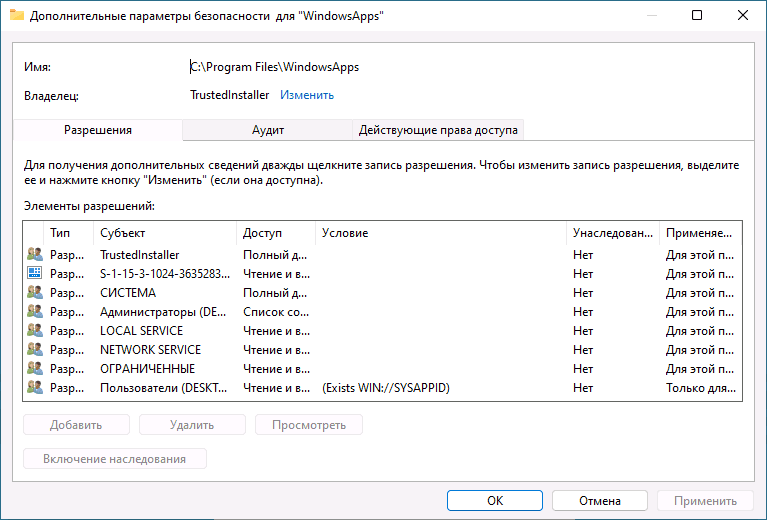Click the group icon in the NETWORK SERVICE row

pyautogui.click(x=35, y=350)
